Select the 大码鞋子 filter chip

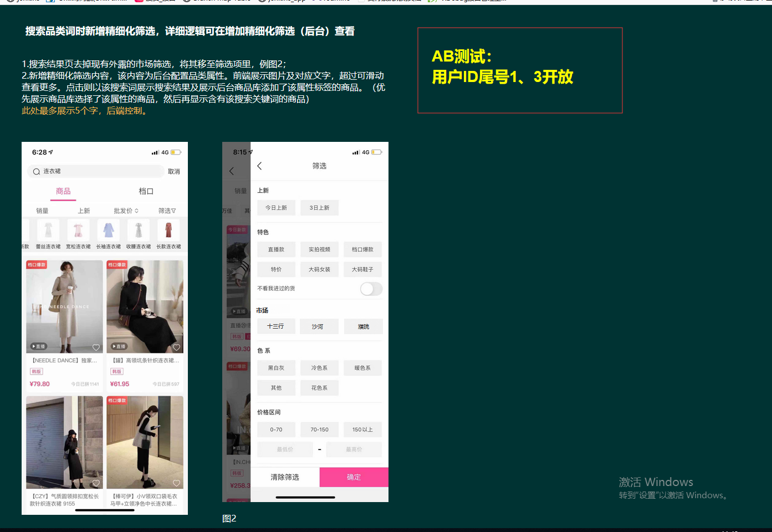tap(362, 270)
